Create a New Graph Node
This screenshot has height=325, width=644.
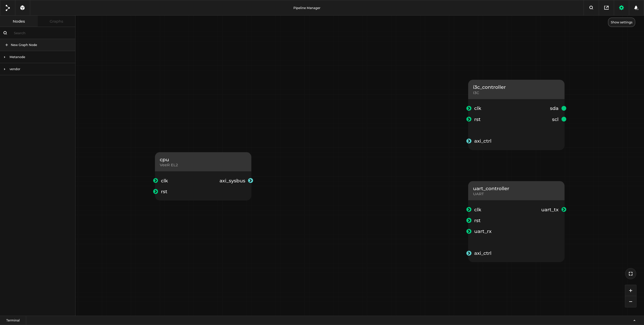pos(24,45)
